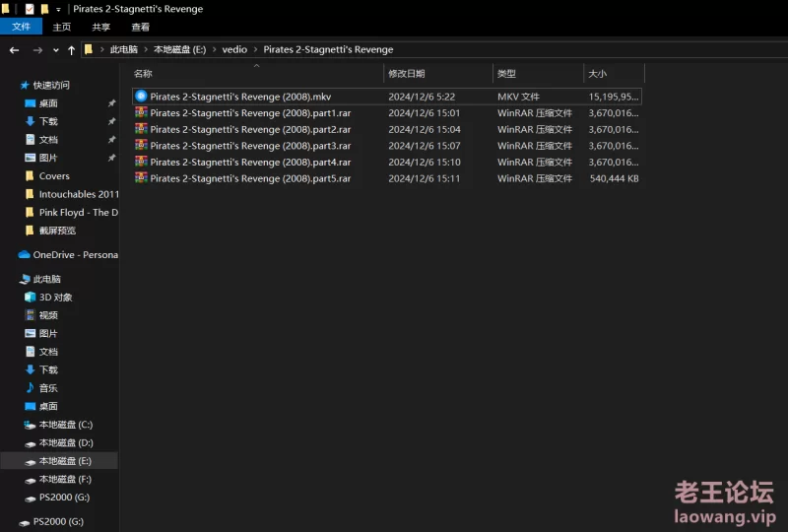Viewport: 788px width, 532px height.
Task: Open the 文件 ribbon tab
Action: (x=21, y=27)
